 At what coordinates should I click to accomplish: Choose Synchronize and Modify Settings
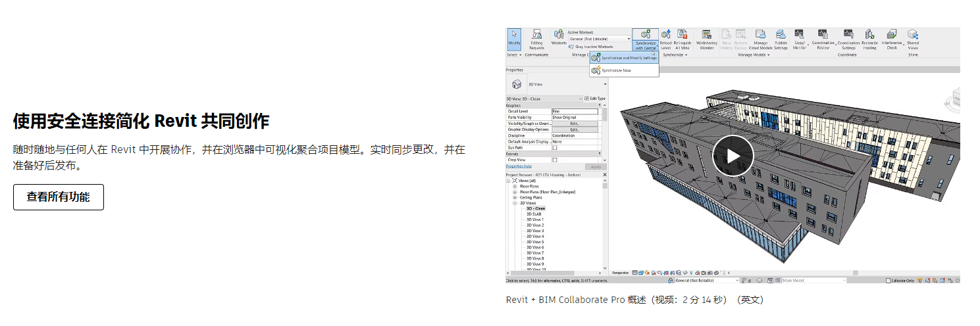pyautogui.click(x=629, y=58)
